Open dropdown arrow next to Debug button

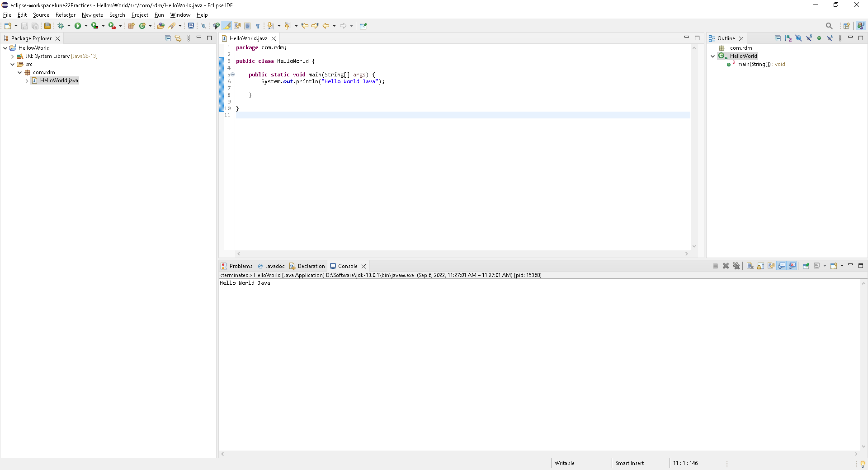[69, 26]
